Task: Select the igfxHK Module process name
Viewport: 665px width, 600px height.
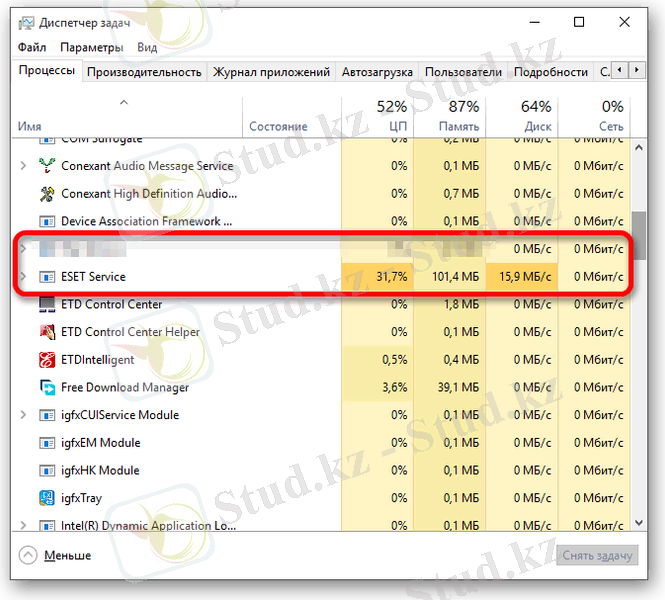Action: point(100,471)
